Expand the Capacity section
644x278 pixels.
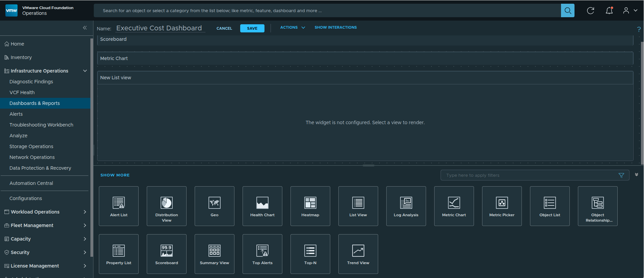pos(85,239)
